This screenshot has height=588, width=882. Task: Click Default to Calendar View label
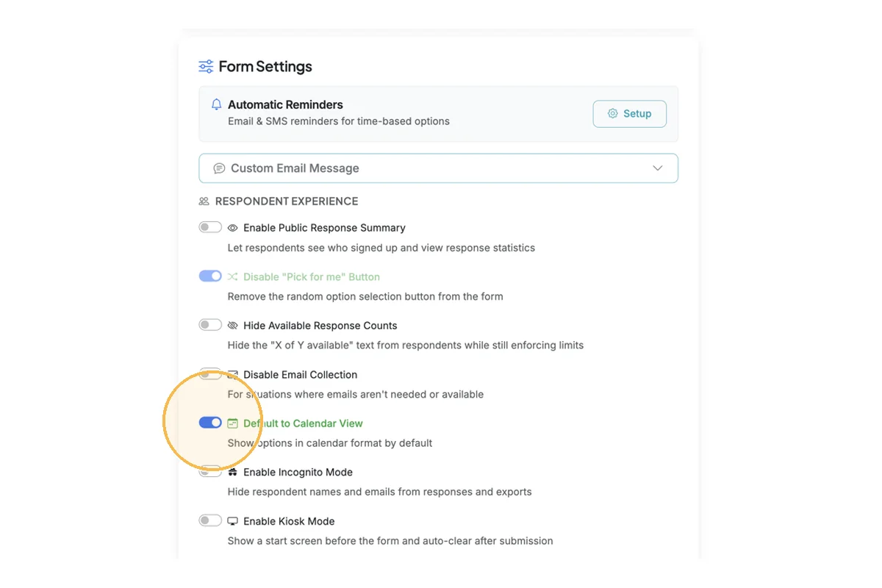303,423
